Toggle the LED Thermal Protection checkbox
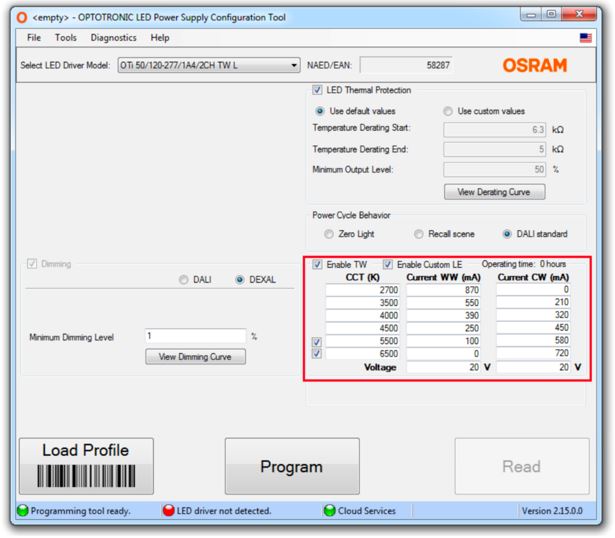This screenshot has height=538, width=615. tap(317, 91)
